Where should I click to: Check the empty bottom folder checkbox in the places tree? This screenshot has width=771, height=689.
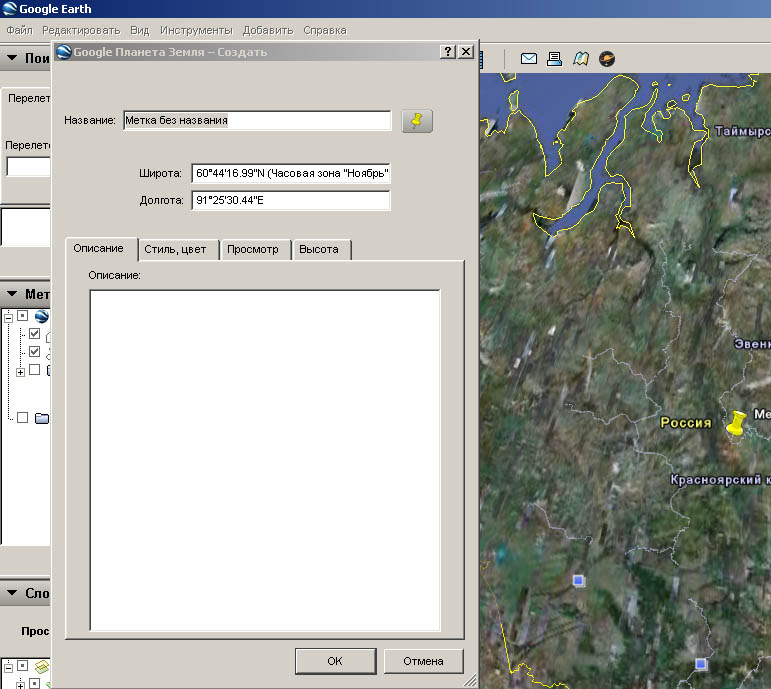click(22, 417)
